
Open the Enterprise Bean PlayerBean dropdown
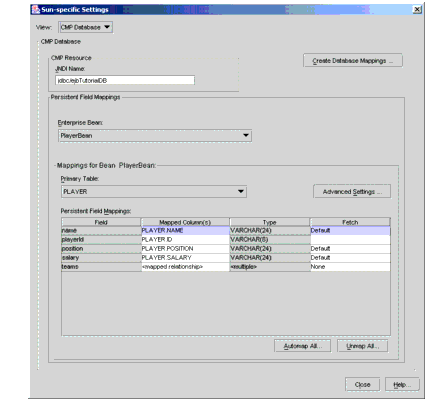[155, 136]
